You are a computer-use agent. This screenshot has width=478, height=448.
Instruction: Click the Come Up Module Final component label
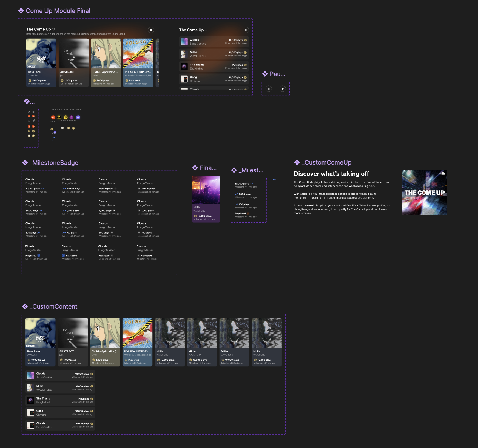(54, 11)
